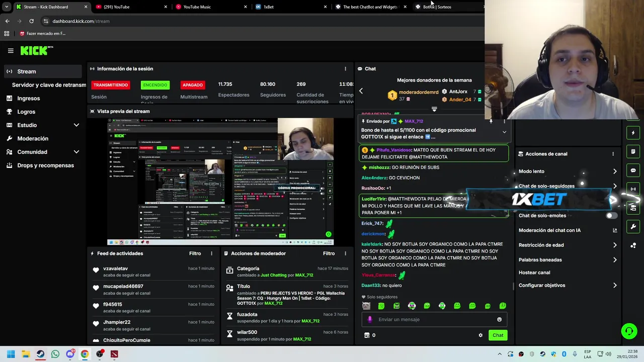Open session information options menu
The height and width of the screenshot is (362, 644).
click(345, 69)
